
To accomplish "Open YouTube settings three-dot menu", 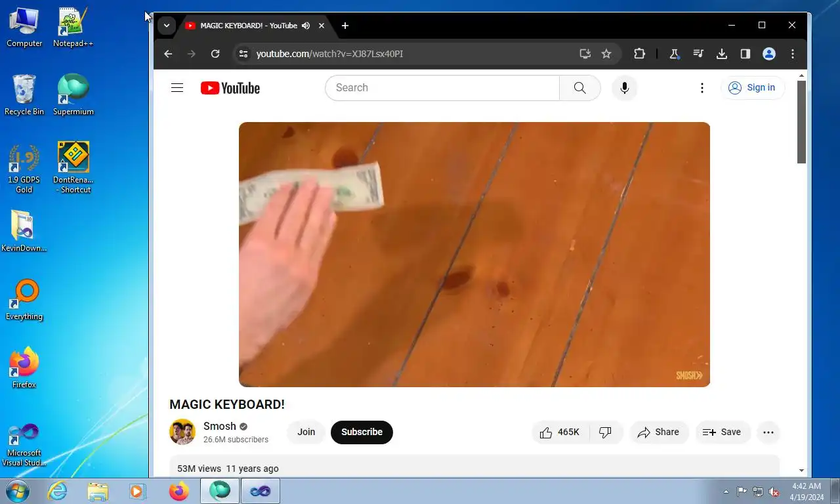I will point(702,88).
